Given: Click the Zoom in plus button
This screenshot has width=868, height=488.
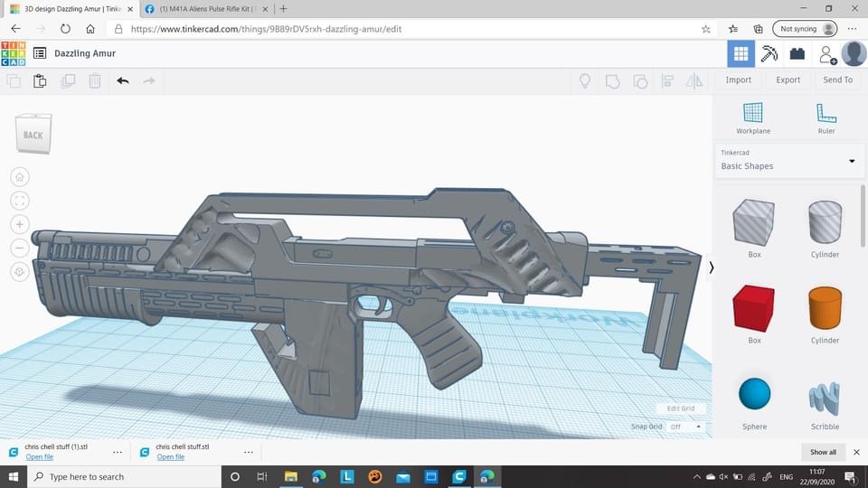Looking at the screenshot, I should point(19,224).
